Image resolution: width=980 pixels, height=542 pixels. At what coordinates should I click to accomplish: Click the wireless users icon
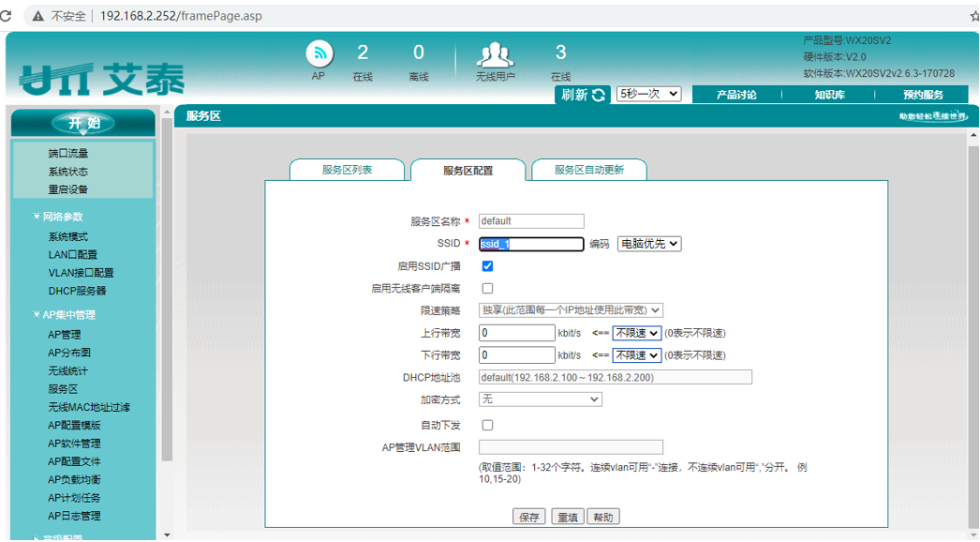(x=496, y=54)
